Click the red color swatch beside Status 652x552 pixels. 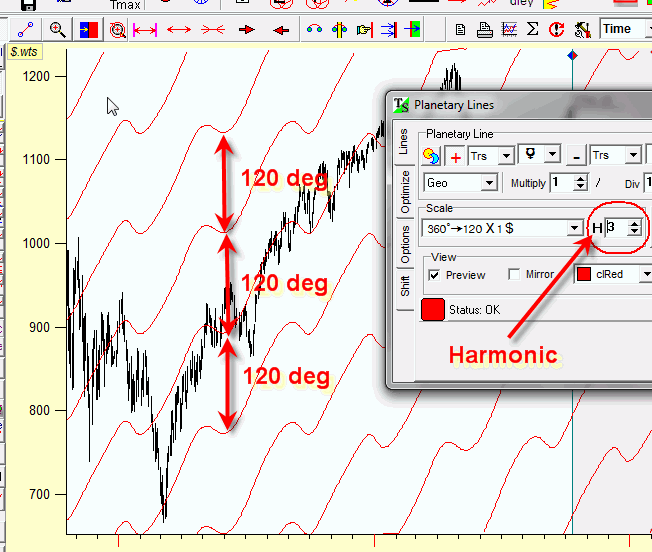tap(433, 309)
